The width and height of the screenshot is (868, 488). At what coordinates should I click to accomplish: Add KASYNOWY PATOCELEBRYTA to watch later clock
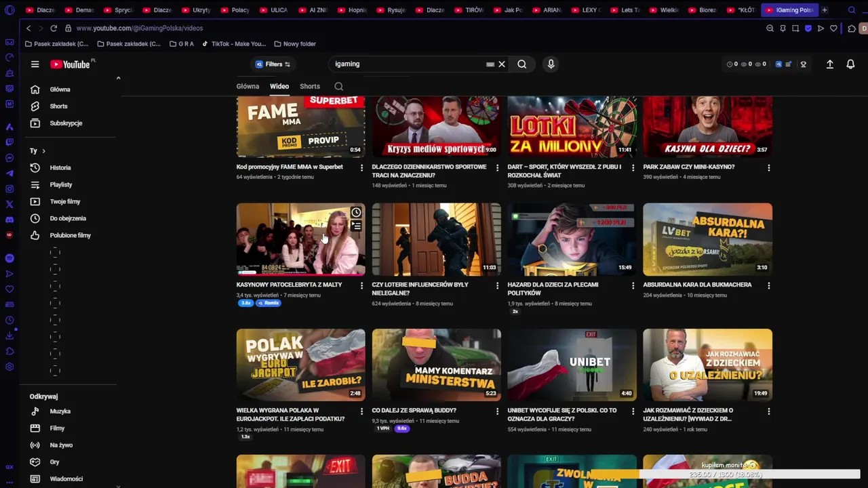click(356, 213)
